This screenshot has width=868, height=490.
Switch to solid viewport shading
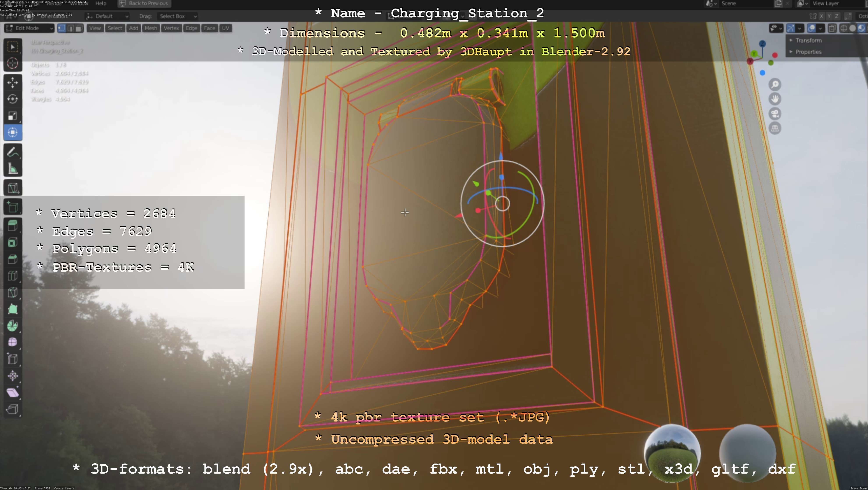852,28
